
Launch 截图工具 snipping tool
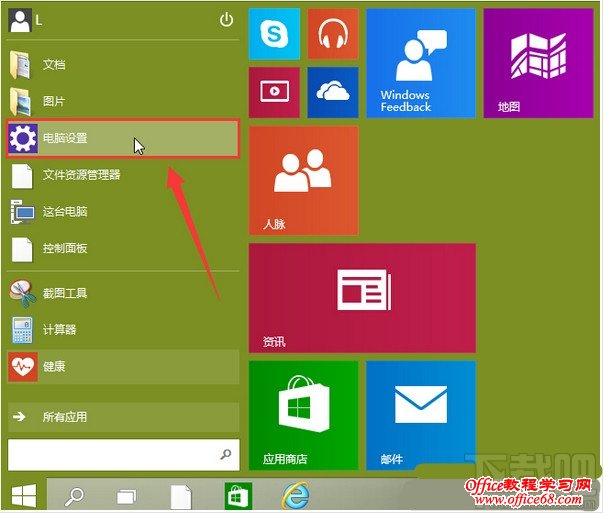point(123,293)
